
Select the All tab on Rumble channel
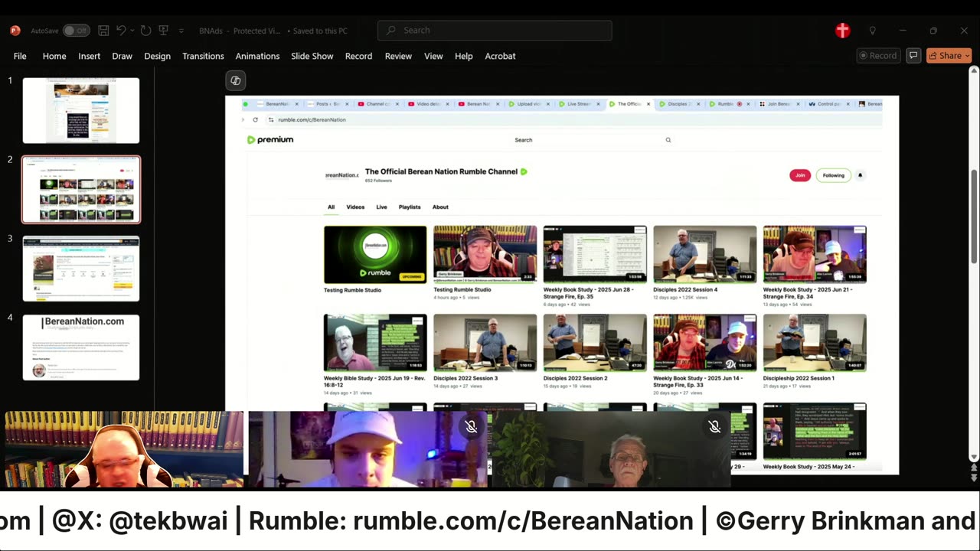331,207
